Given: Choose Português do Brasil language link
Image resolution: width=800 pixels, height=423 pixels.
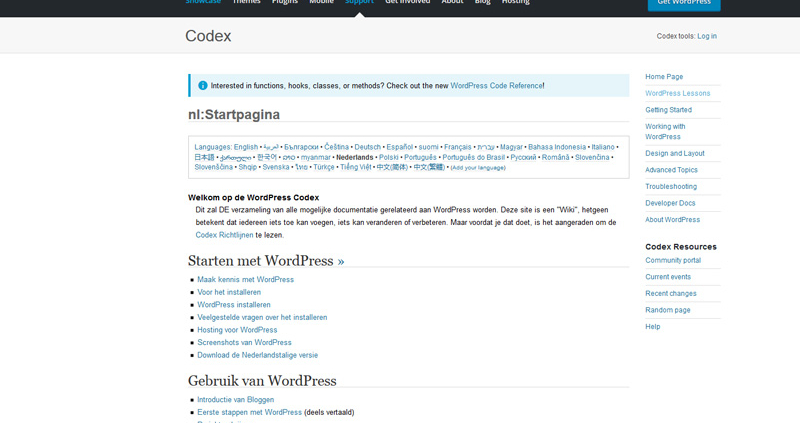Looking at the screenshot, I should point(473,157).
